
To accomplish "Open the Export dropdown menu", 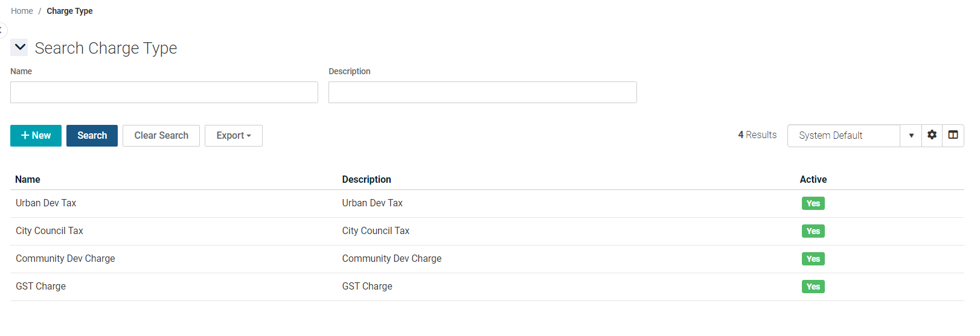I will coord(233,136).
